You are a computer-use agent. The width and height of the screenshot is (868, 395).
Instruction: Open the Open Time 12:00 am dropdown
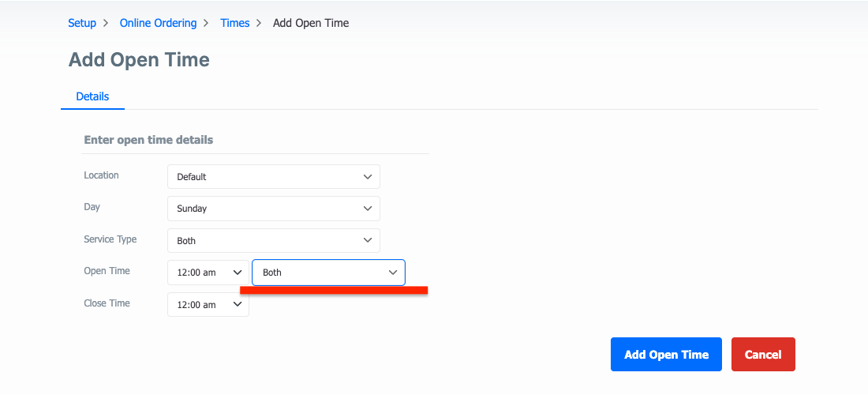click(208, 273)
